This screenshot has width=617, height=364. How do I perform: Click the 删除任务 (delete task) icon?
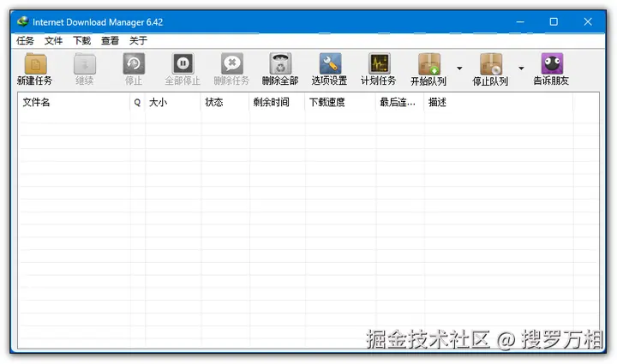(232, 63)
